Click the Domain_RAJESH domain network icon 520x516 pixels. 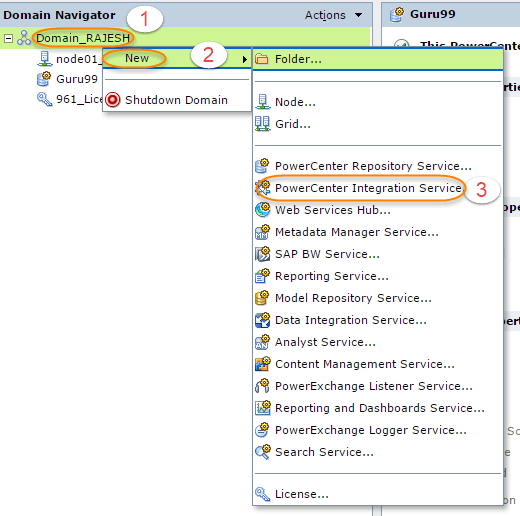[24, 38]
